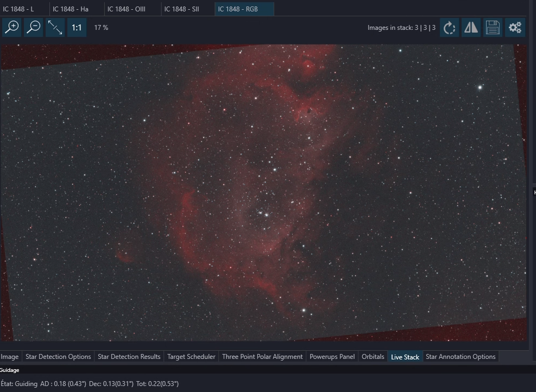
Task: Save the stacked image with floppy icon
Action: coord(493,27)
